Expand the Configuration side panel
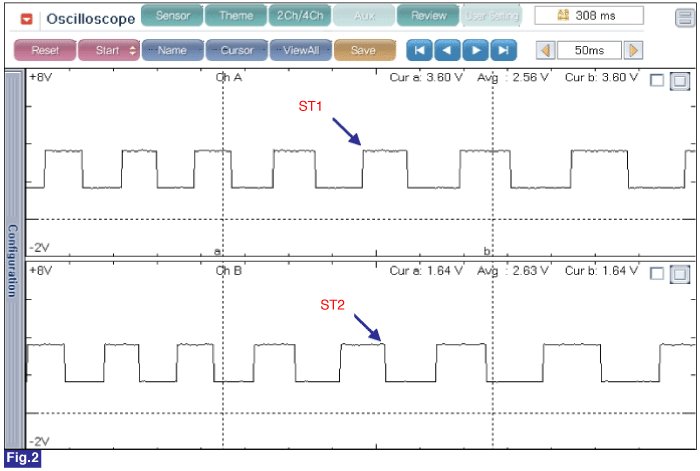 point(11,260)
